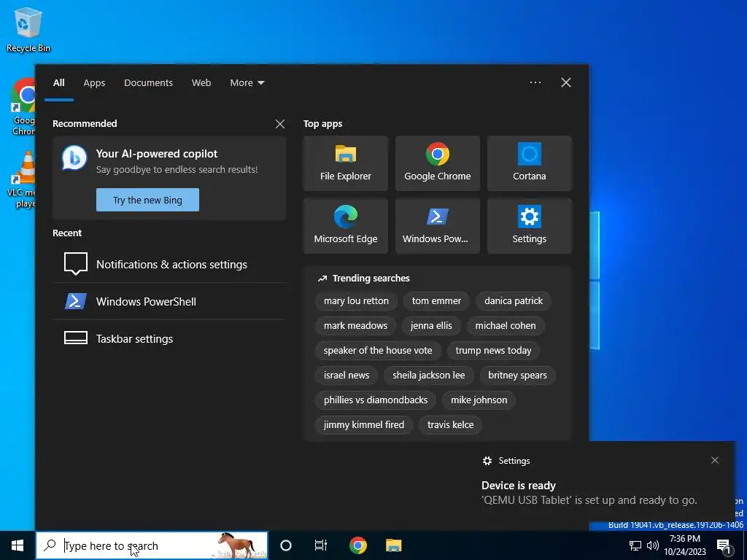Search trending 'danica patrick'

(x=514, y=301)
